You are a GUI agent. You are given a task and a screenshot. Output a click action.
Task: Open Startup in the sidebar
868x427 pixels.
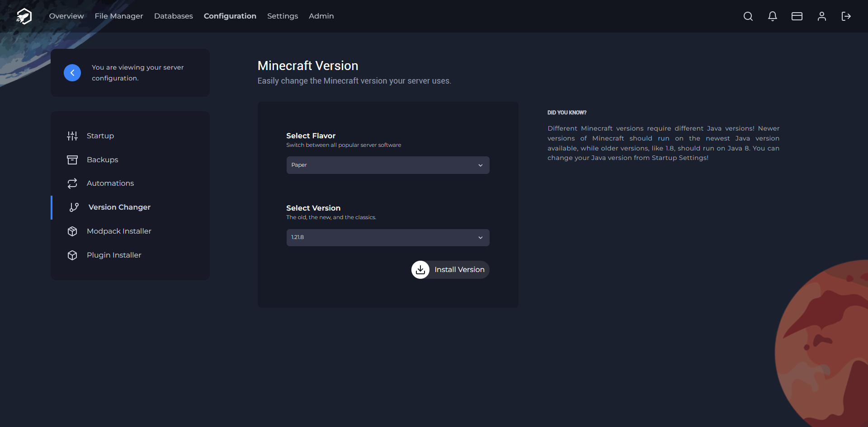click(x=100, y=136)
